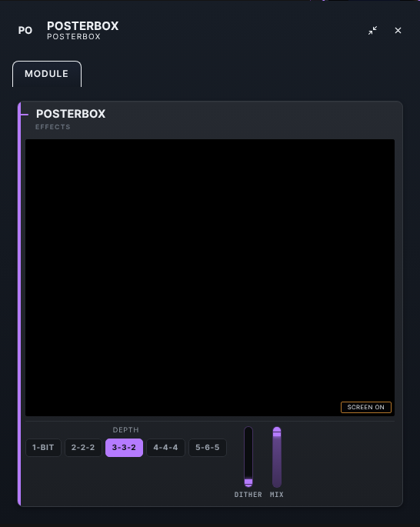This screenshot has width=420, height=527.
Task: Choose the 2-2-2 depth option
Action: coord(83,447)
